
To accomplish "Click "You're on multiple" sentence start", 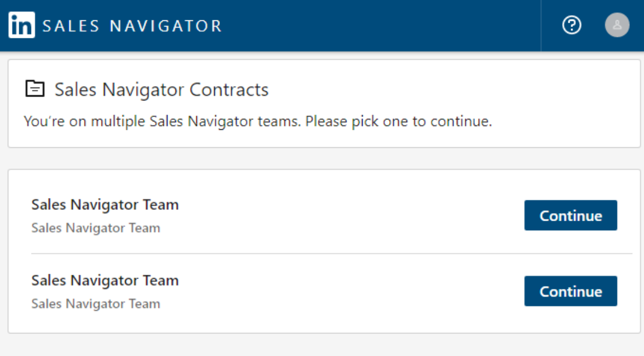I will (85, 121).
